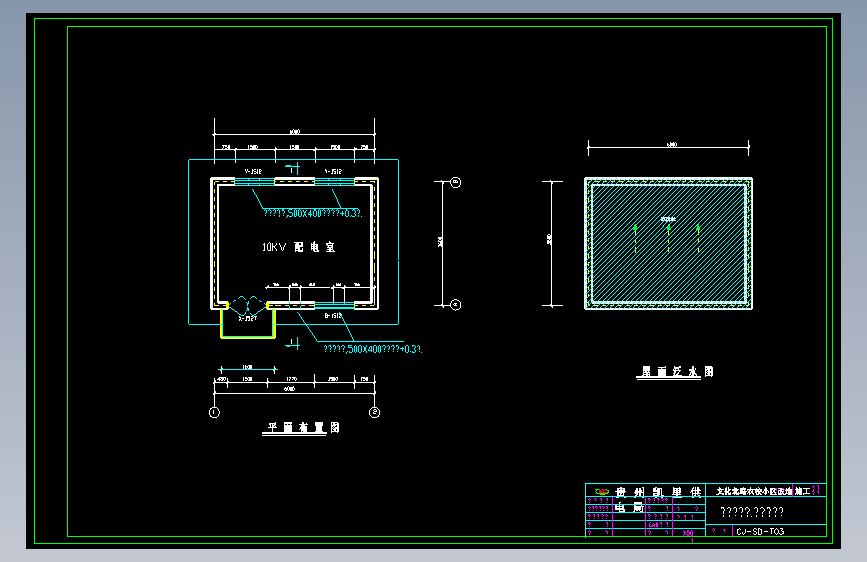The height and width of the screenshot is (562, 867).
Task: Click the right window label above top wall
Action: pos(333,171)
